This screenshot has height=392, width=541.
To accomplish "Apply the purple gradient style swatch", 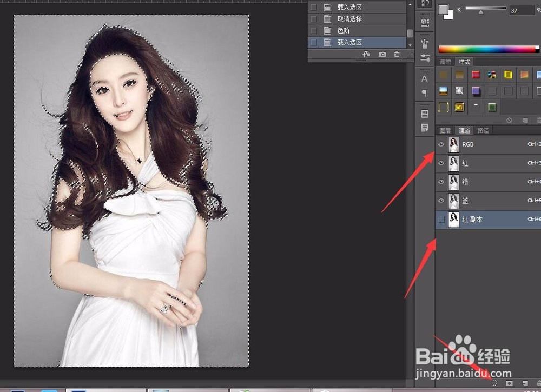I will [476, 91].
